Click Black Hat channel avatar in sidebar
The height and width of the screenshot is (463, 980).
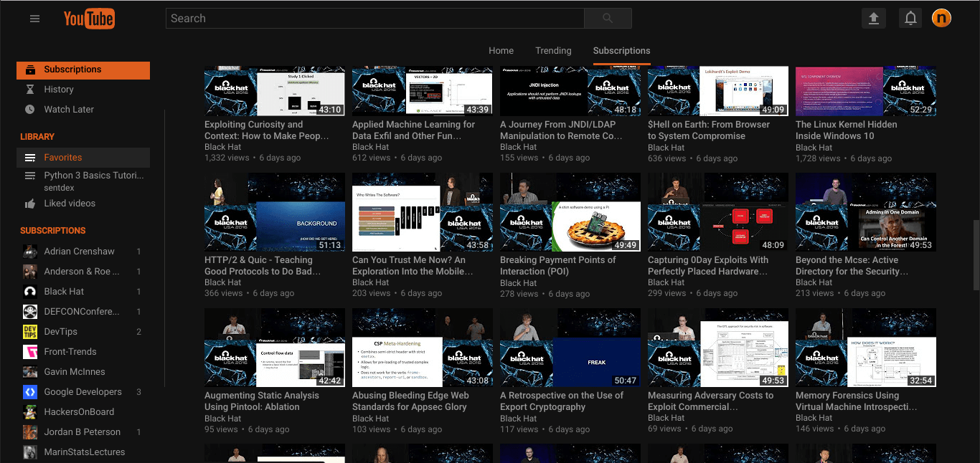[x=30, y=292]
